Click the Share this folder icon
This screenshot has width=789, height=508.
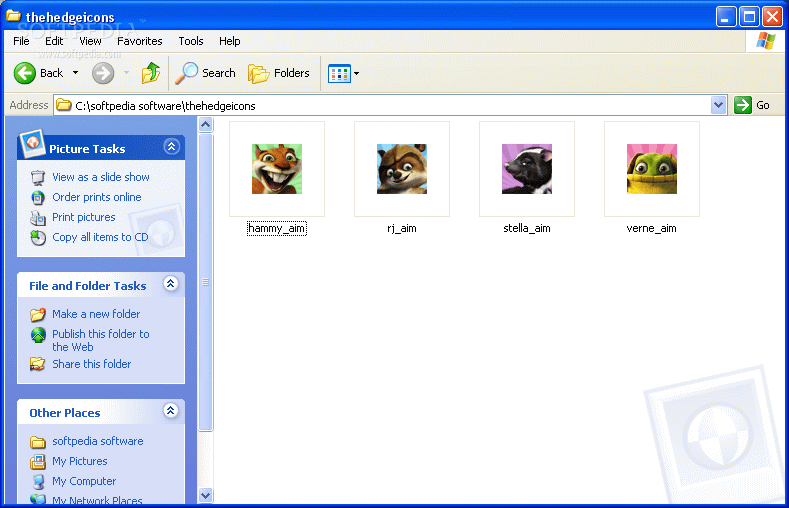tap(38, 364)
